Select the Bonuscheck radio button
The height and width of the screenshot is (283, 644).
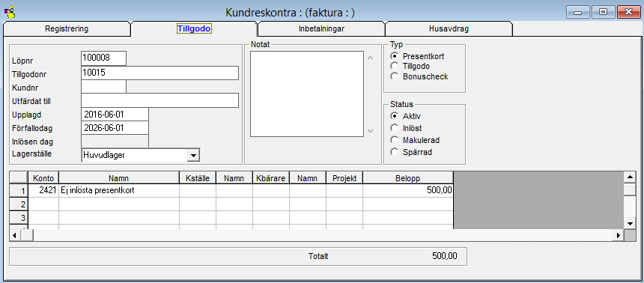pos(395,76)
